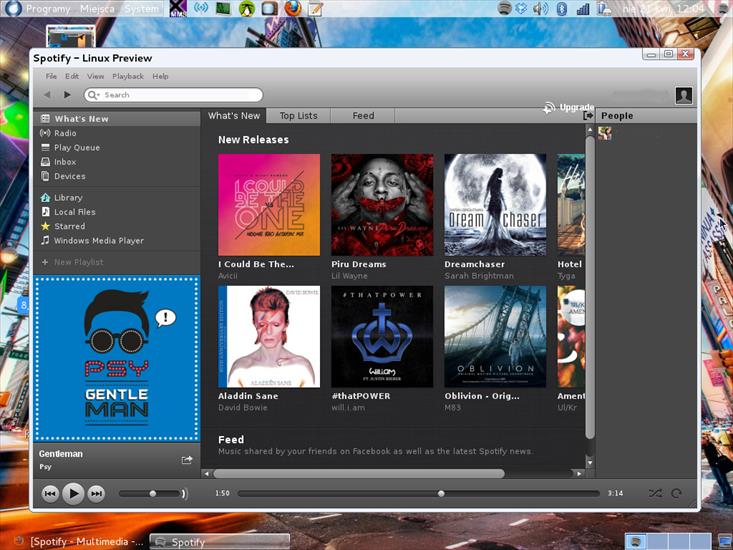Open #thatPOWER album cover

(x=382, y=336)
